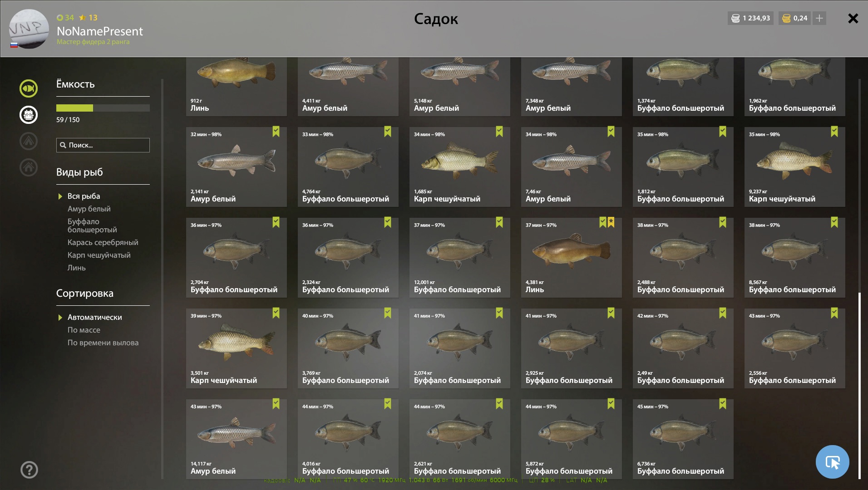Toggle the star marker on the 4,381 кг Линь
868x490 pixels.
tap(611, 222)
